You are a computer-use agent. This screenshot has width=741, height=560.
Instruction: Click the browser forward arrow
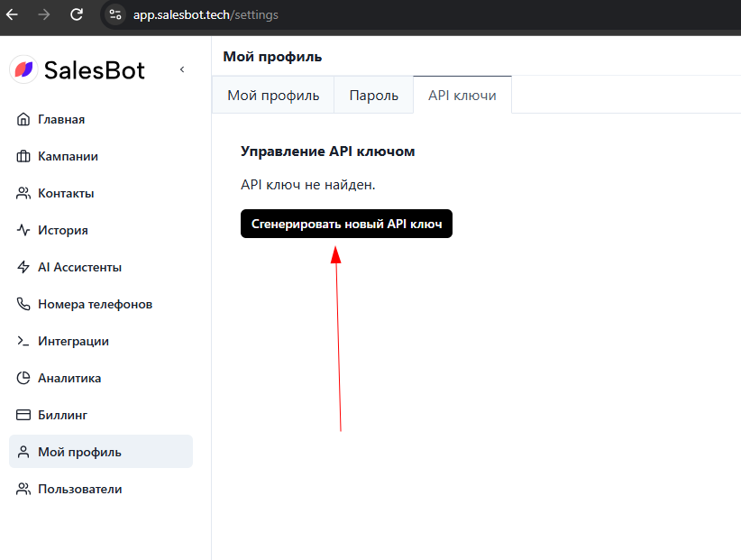[44, 14]
